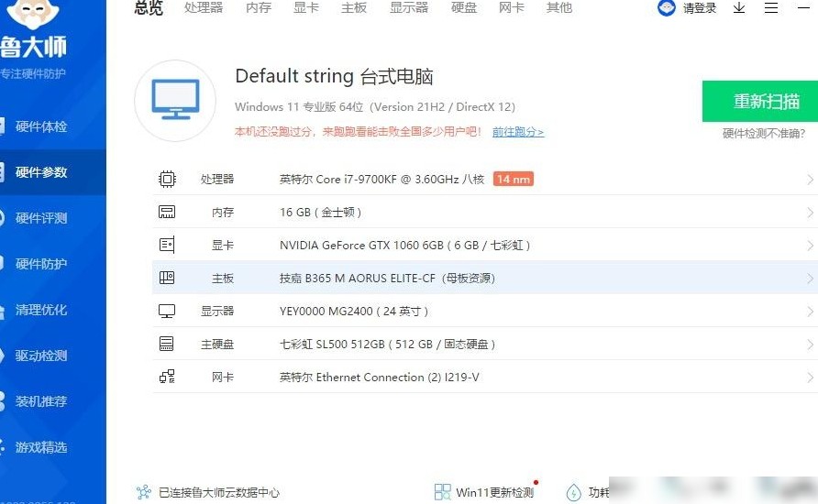Screen dimensions: 818x504
Task: Expand the 显卡 row chevron
Action: click(x=810, y=246)
